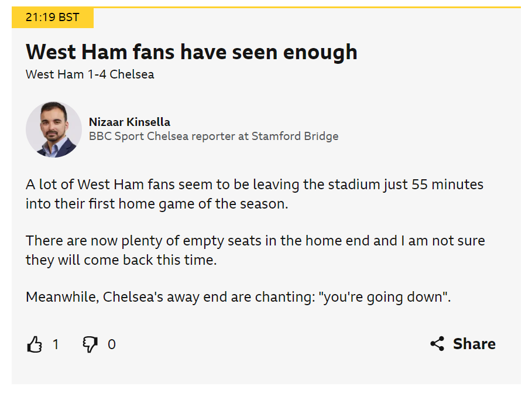
Task: Click the paragraph about fans leaving the stadium
Action: (255, 194)
